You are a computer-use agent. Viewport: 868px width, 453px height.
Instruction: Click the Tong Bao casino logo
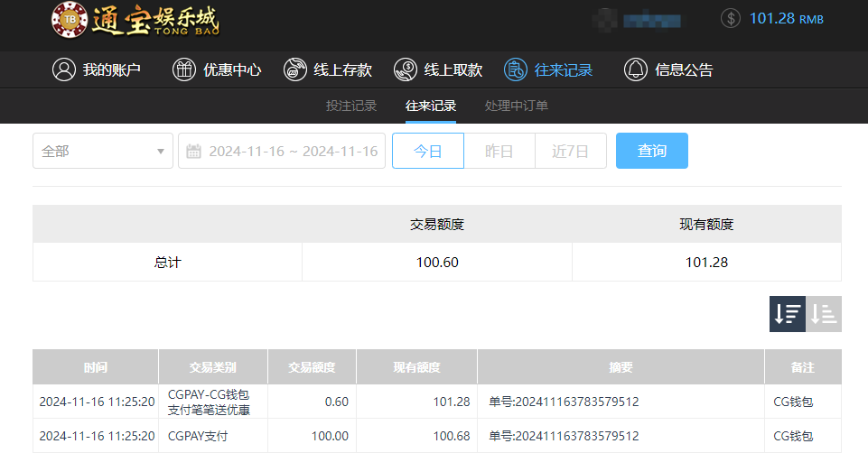click(x=135, y=20)
